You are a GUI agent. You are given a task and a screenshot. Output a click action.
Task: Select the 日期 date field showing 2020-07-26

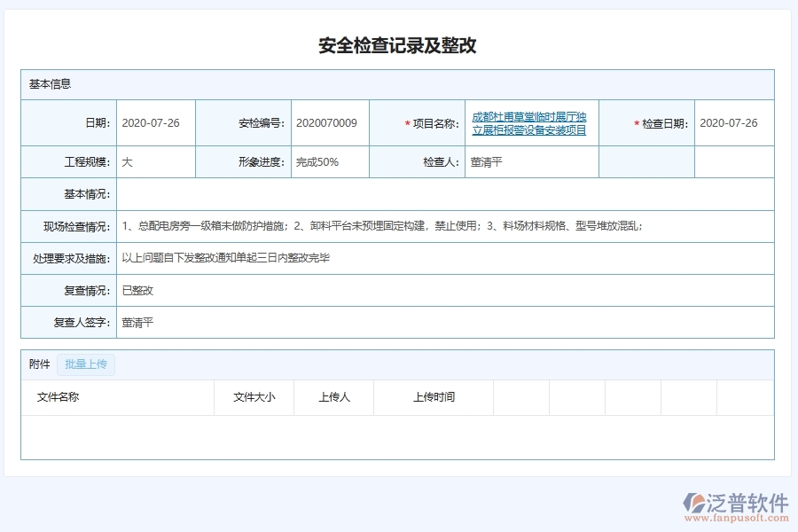[153, 123]
